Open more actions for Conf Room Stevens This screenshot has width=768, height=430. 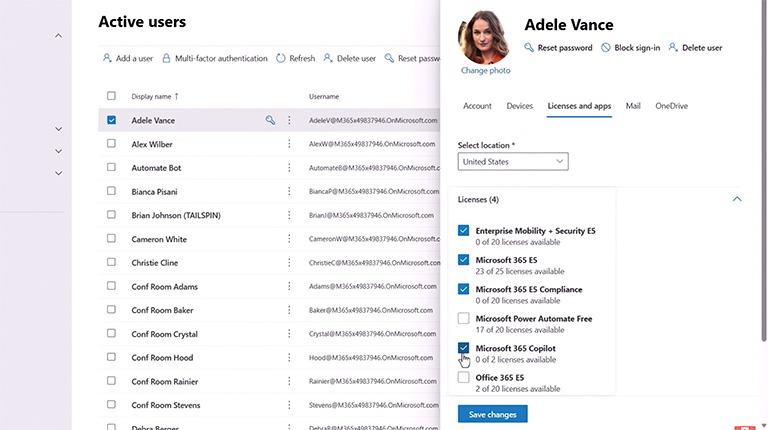tap(289, 405)
